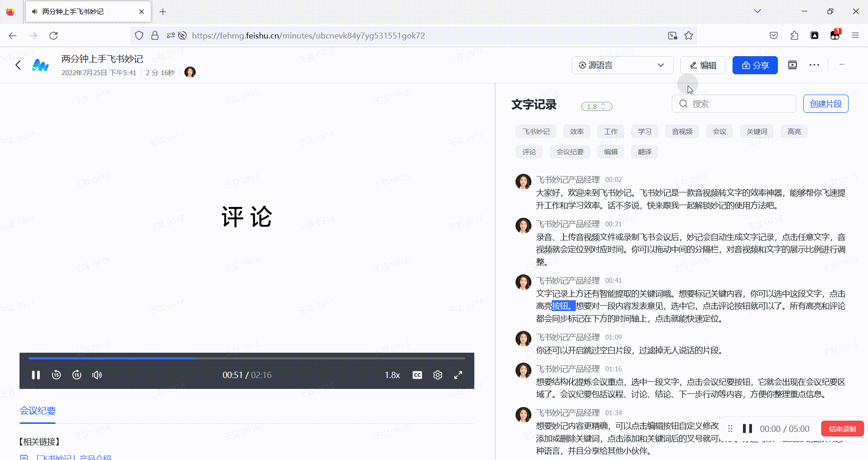Select the 飞书妙记 keyword tag
Screen dimensions: 868x460
[x=536, y=132]
